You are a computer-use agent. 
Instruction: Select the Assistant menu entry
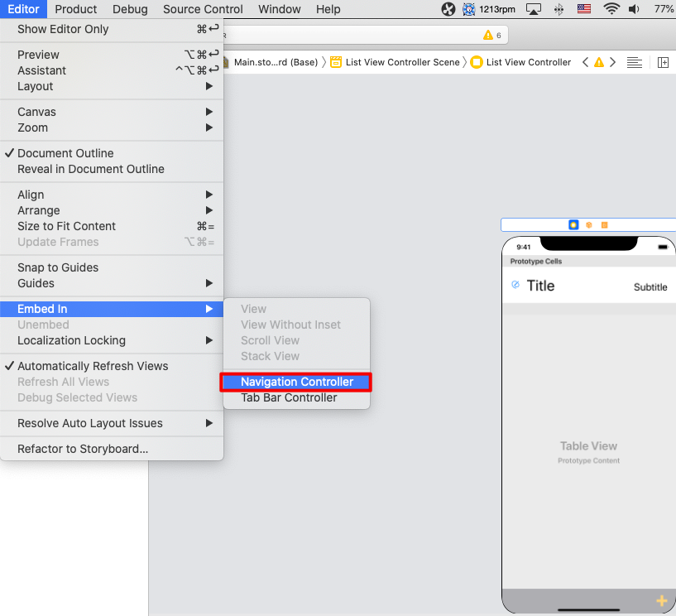[x=112, y=70]
